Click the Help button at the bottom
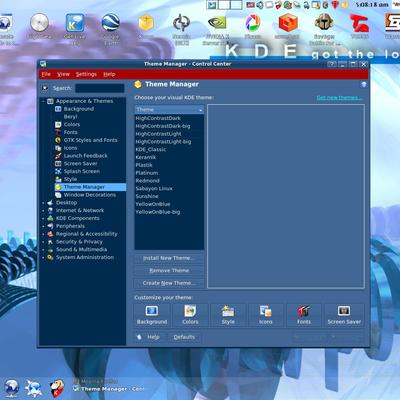 149,337
